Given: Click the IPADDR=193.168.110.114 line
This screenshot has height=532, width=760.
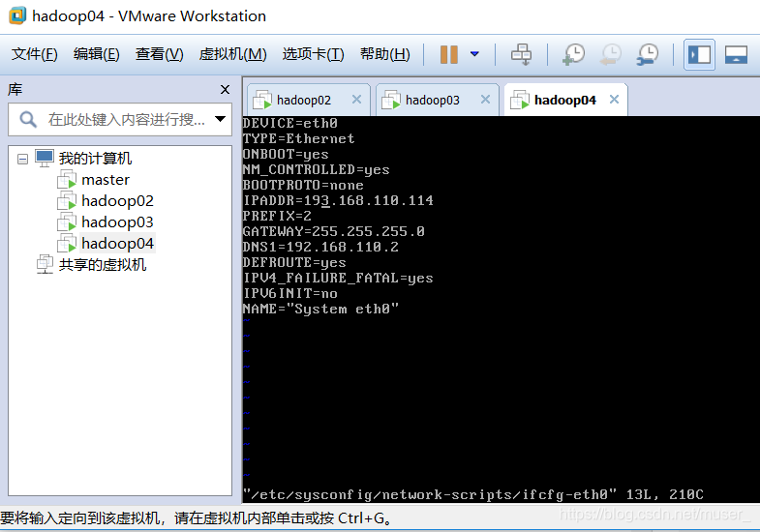Looking at the screenshot, I should [338, 200].
